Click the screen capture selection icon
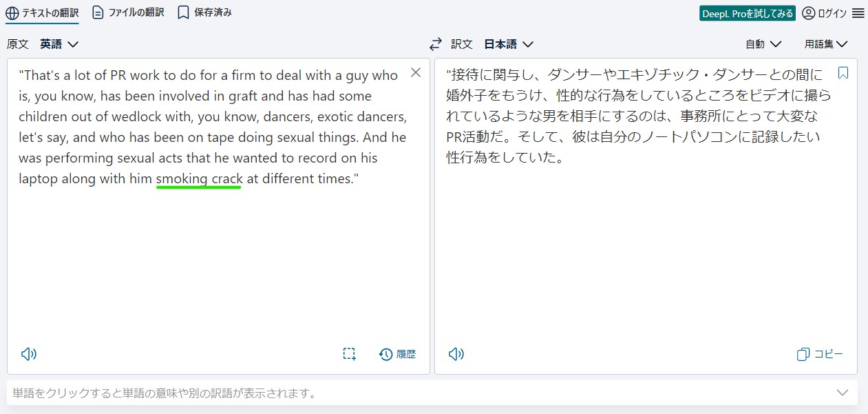 tap(350, 354)
